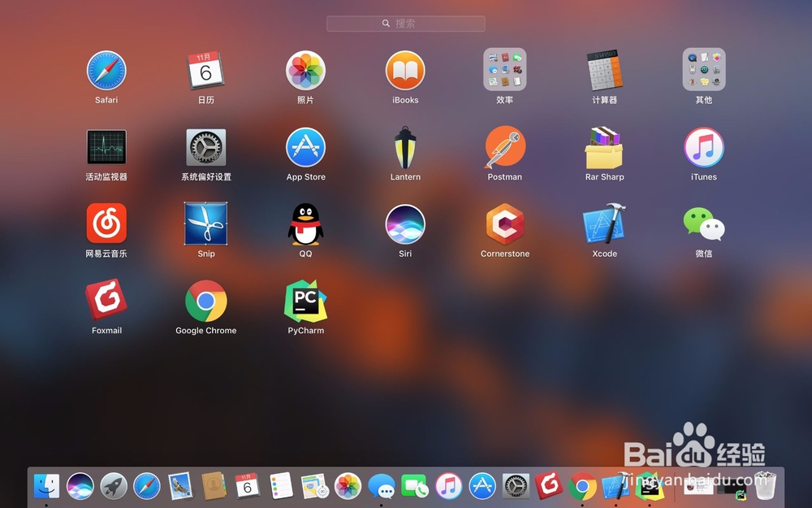This screenshot has width=812, height=508.
Task: Open the 效率 folder in Launchpad
Action: click(505, 69)
